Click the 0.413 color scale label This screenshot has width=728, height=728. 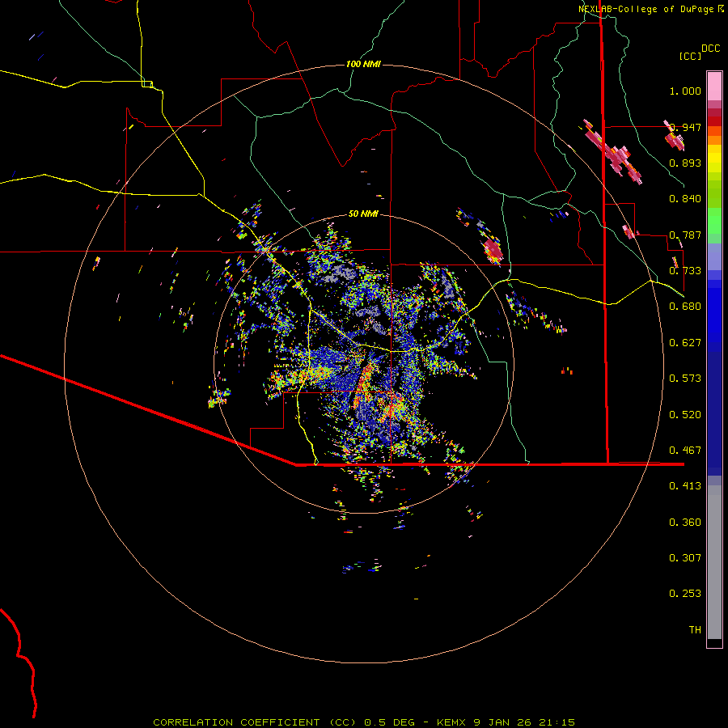click(x=685, y=486)
